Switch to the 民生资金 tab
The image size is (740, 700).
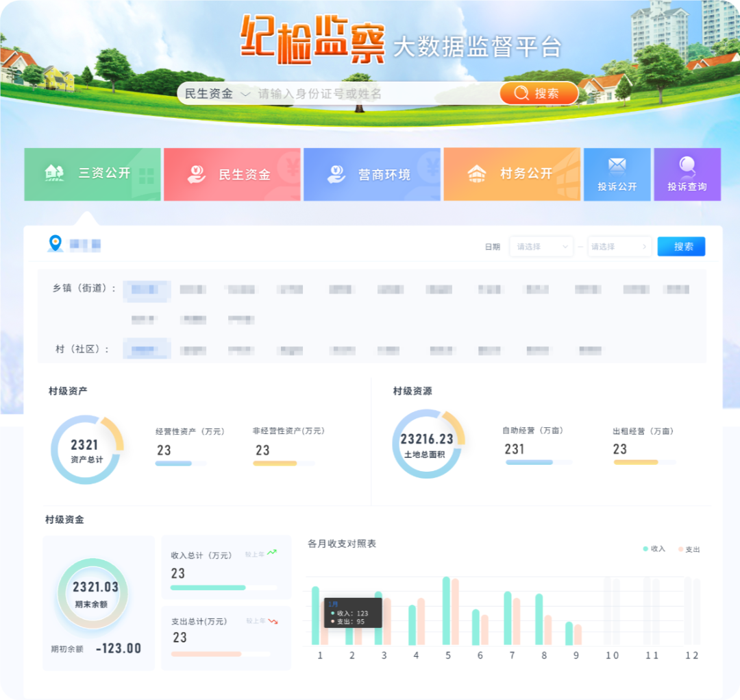tap(232, 173)
